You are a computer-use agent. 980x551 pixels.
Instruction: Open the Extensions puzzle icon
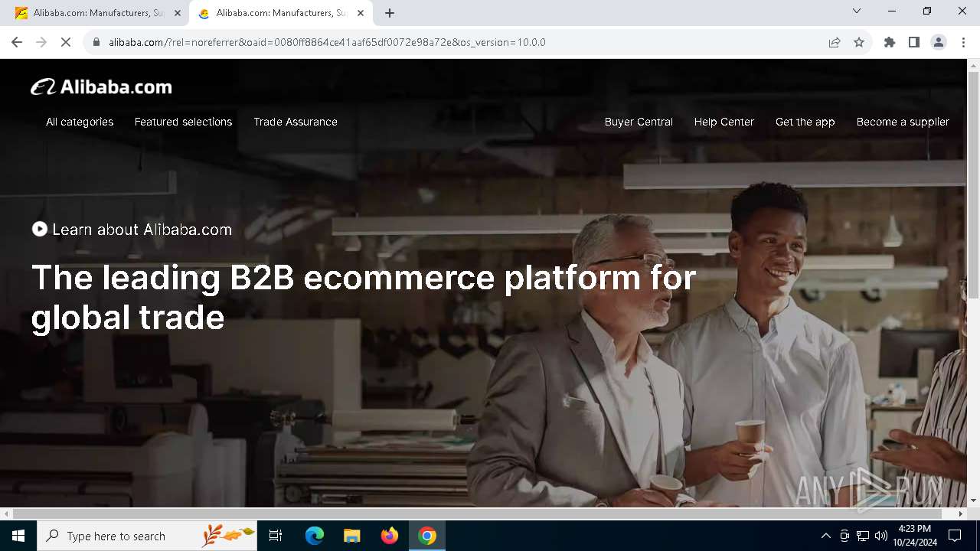pos(890,42)
